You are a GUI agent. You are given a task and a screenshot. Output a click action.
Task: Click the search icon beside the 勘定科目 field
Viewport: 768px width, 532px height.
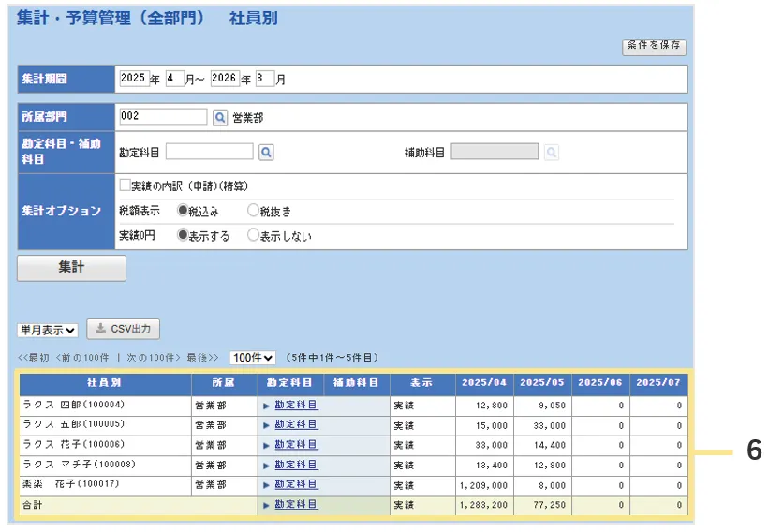266,152
